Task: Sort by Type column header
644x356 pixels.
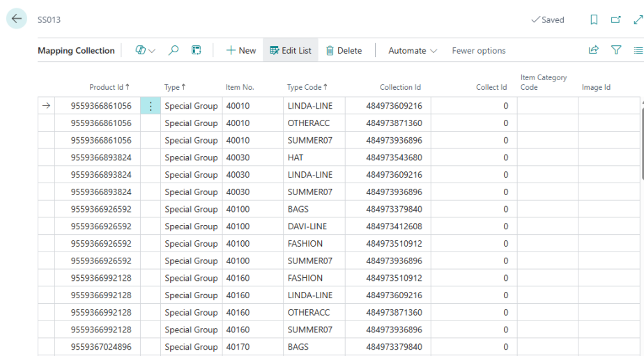Action: click(175, 87)
